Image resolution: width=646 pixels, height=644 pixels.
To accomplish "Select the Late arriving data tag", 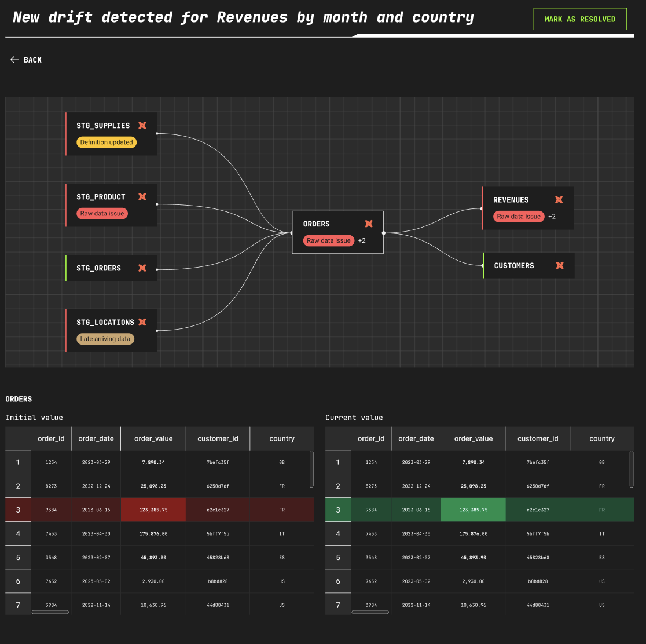I will pos(105,339).
